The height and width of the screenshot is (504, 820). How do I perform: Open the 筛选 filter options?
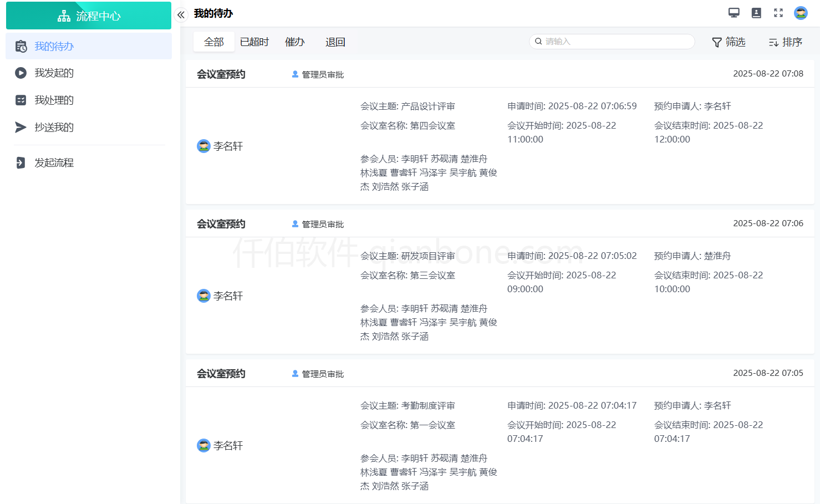[x=729, y=42]
